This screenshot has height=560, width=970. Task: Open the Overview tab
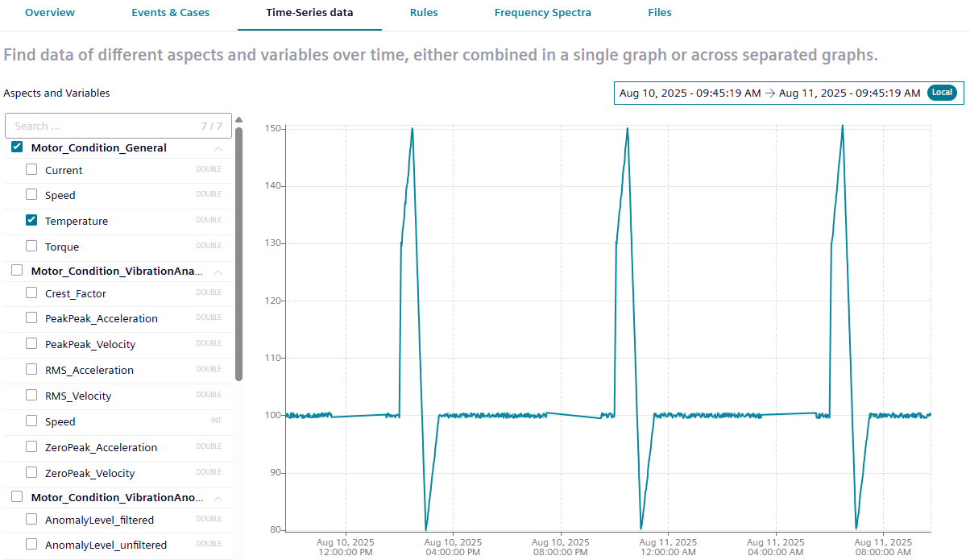(x=50, y=13)
